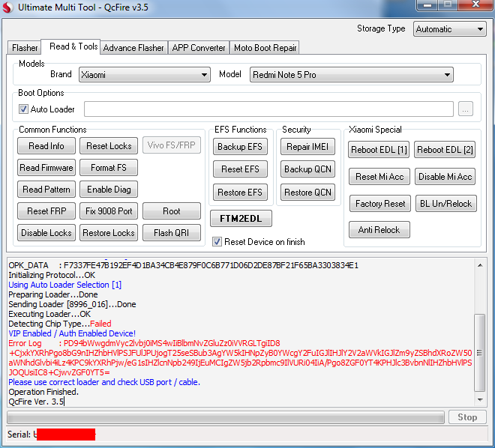Click the log scrollbar down arrow
This screenshot has height=448, width=495.
pos(480,400)
